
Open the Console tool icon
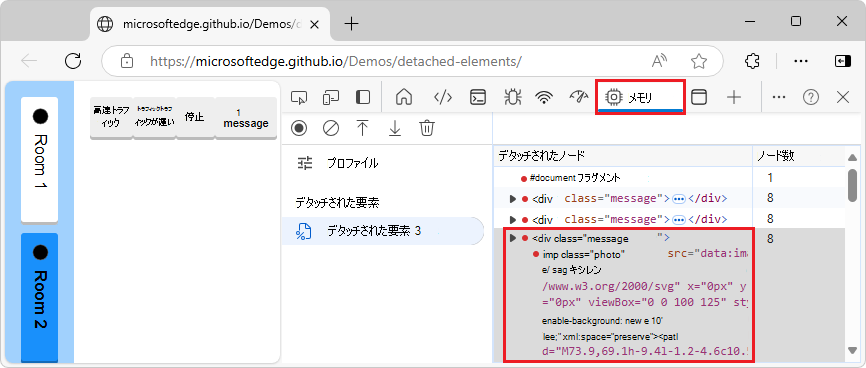pyautogui.click(x=477, y=98)
